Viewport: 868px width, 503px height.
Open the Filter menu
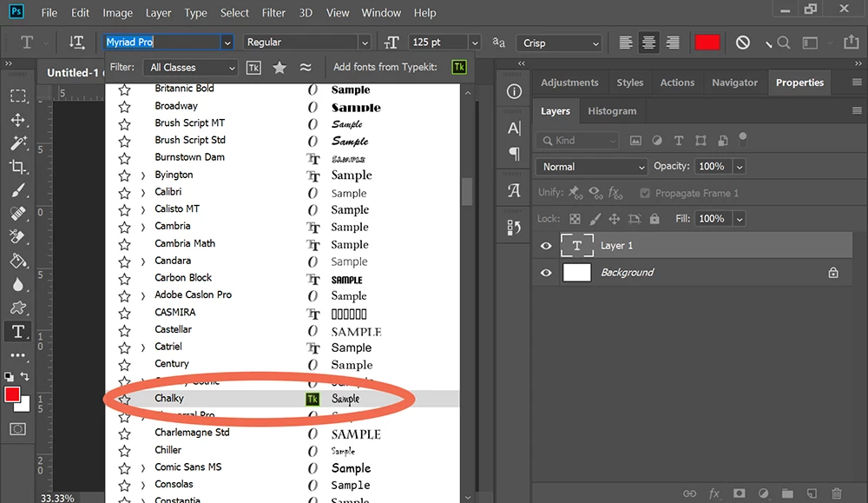pyautogui.click(x=273, y=13)
